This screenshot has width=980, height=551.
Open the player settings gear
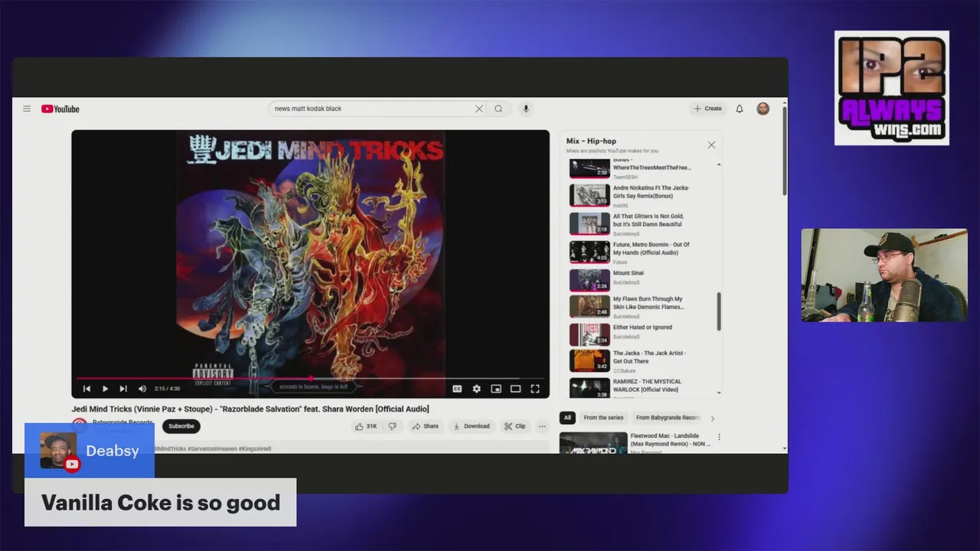pos(476,389)
